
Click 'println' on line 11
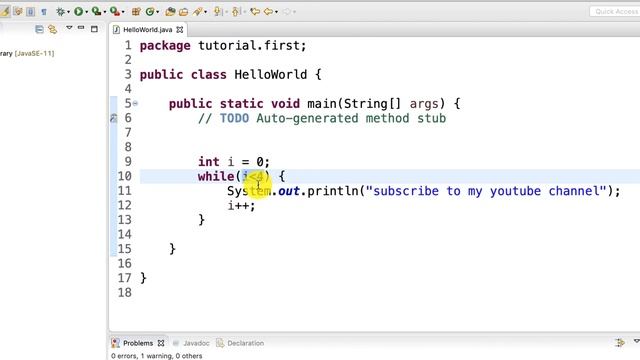tap(332, 191)
